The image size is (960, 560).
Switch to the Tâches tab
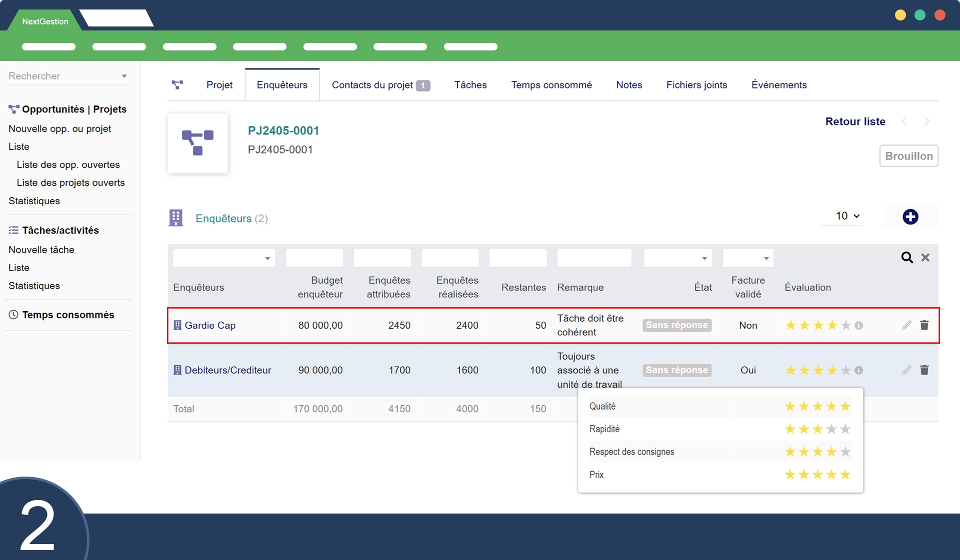pos(470,85)
